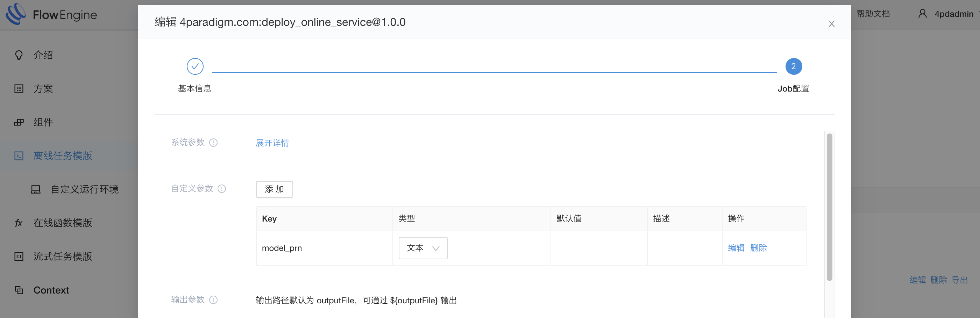Click 删除 link in the background page

point(938,280)
